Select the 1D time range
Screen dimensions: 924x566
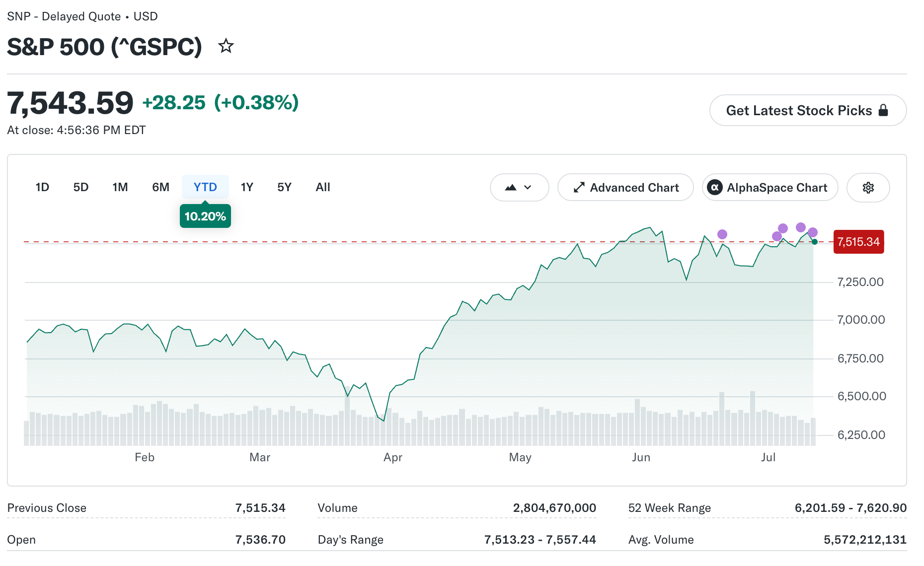[x=42, y=187]
